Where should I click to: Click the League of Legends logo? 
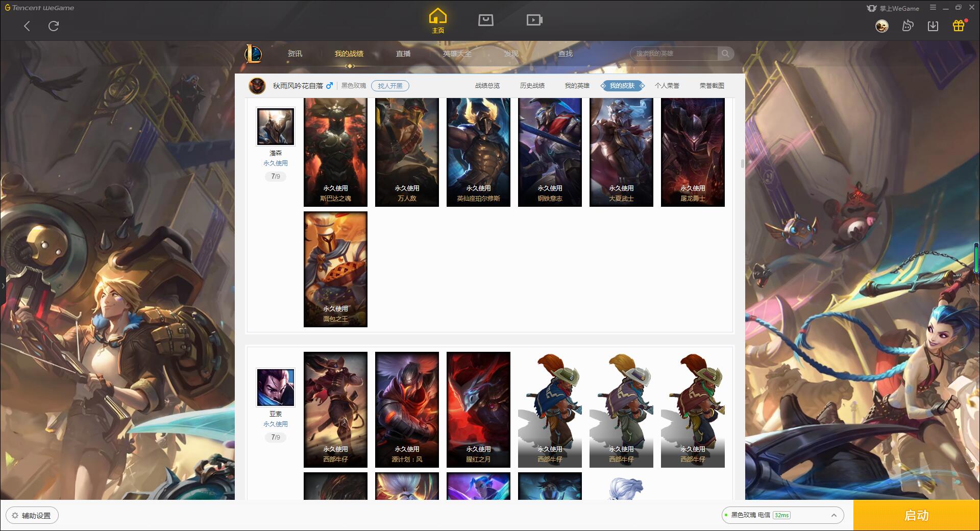[x=253, y=54]
